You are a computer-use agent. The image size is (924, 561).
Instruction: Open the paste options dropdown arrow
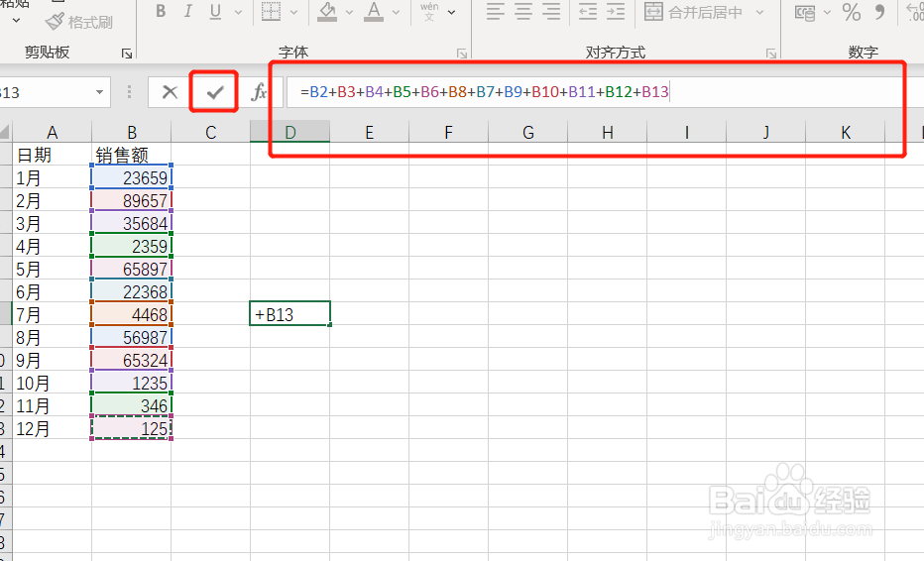(16, 21)
